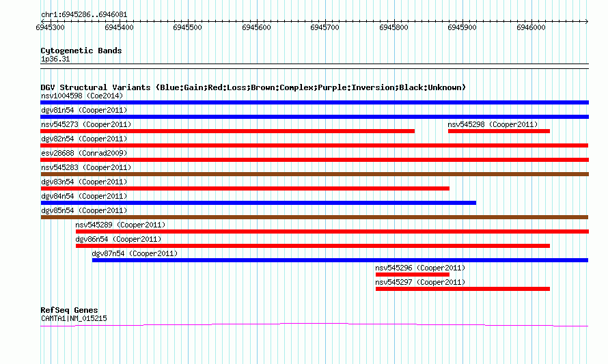Image resolution: width=608 pixels, height=364 pixels.
Task: Click the nsv545273 (Cooper2011) red loss bar
Action: point(227,131)
